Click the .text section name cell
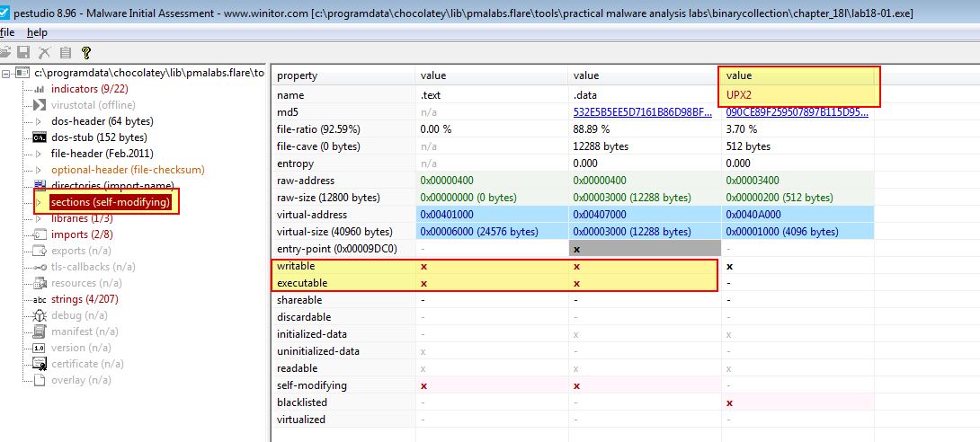 (x=492, y=95)
